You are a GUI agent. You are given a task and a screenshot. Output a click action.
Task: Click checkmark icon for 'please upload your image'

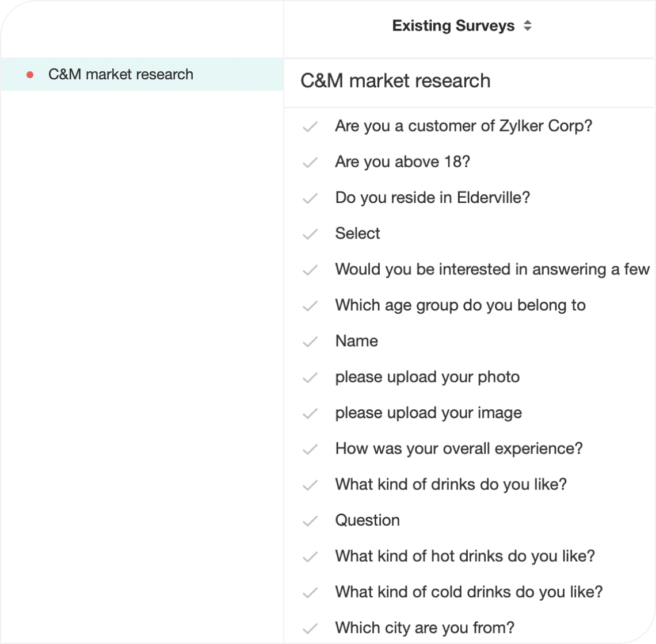(310, 413)
